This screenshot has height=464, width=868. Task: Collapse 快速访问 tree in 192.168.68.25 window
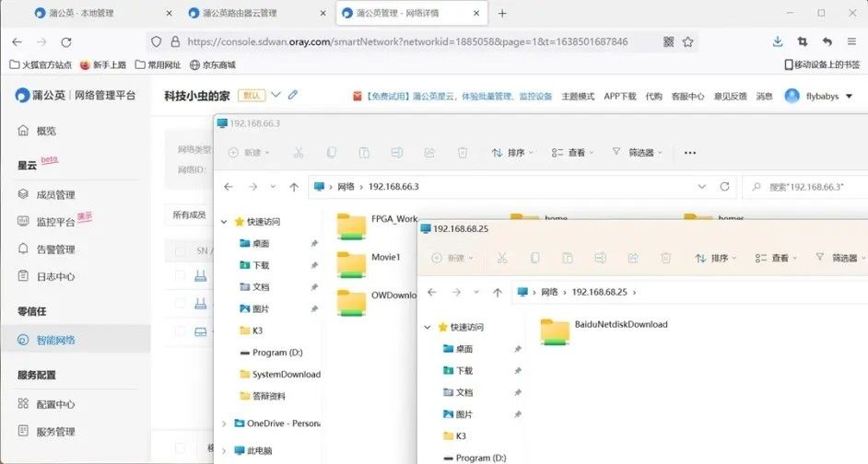pyautogui.click(x=427, y=327)
